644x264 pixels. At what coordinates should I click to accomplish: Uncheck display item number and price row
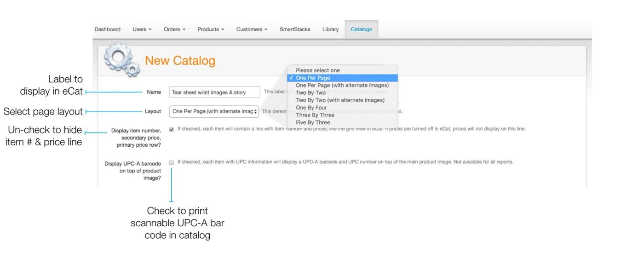[172, 129]
